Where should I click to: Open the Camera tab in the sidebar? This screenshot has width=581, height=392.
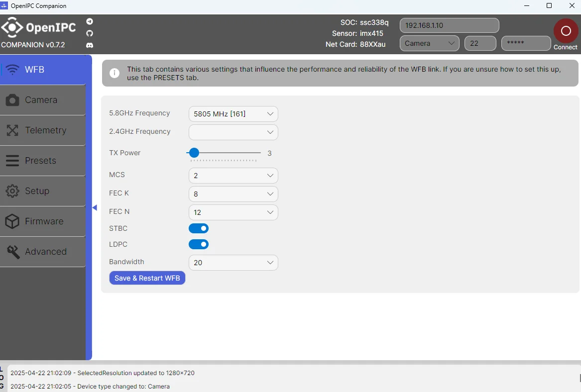point(43,100)
